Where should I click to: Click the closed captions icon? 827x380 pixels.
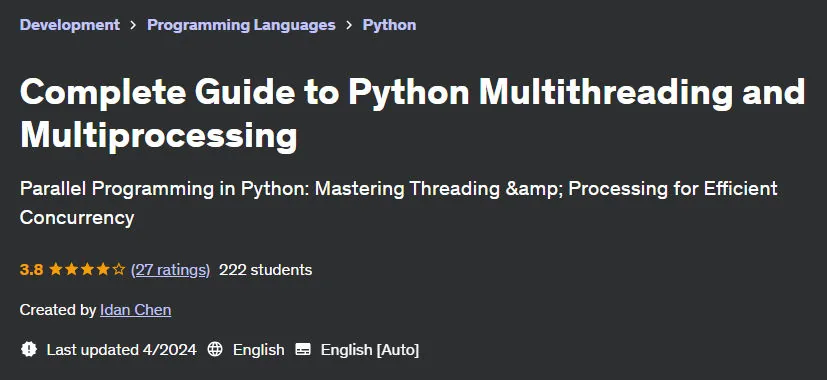pyautogui.click(x=303, y=349)
